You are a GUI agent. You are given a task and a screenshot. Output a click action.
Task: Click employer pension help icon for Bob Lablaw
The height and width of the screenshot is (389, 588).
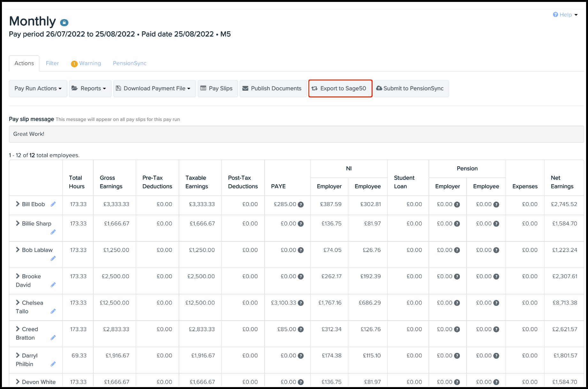point(457,250)
